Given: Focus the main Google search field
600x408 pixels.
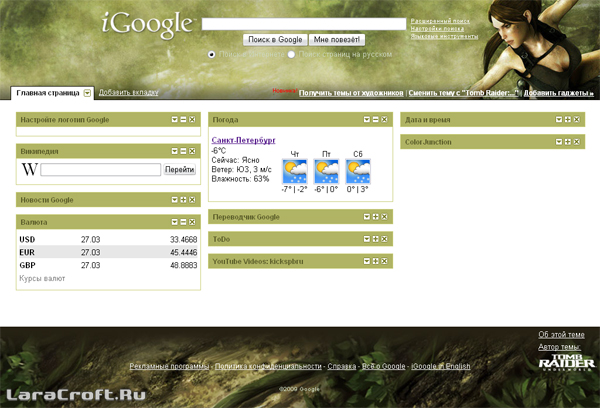Looking at the screenshot, I should coord(304,24).
